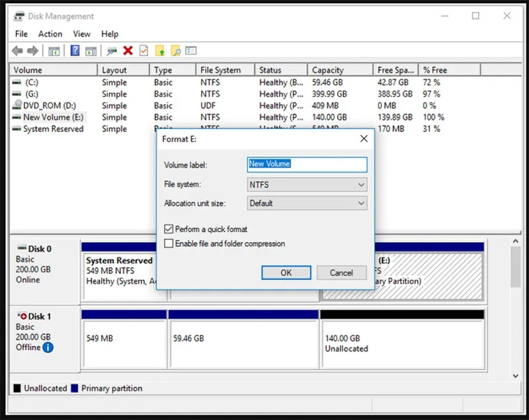Click the 100 % free cell
529x420 pixels.
pos(434,117)
